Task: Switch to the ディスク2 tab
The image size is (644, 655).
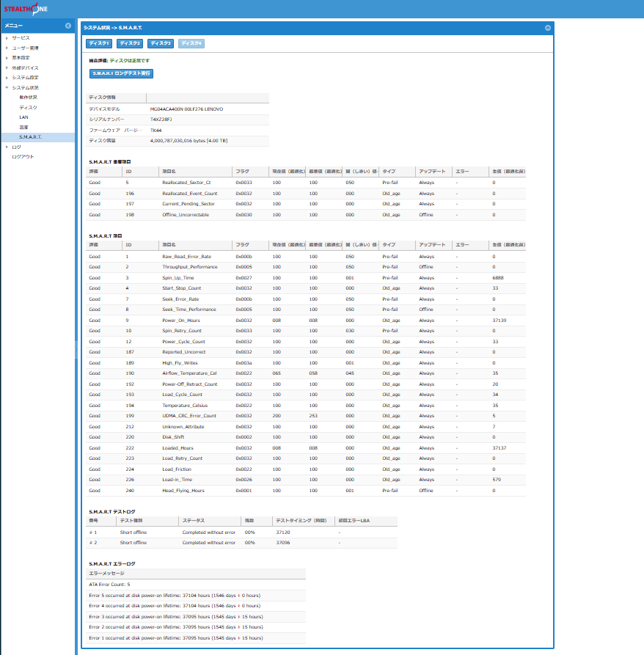Action: point(130,43)
